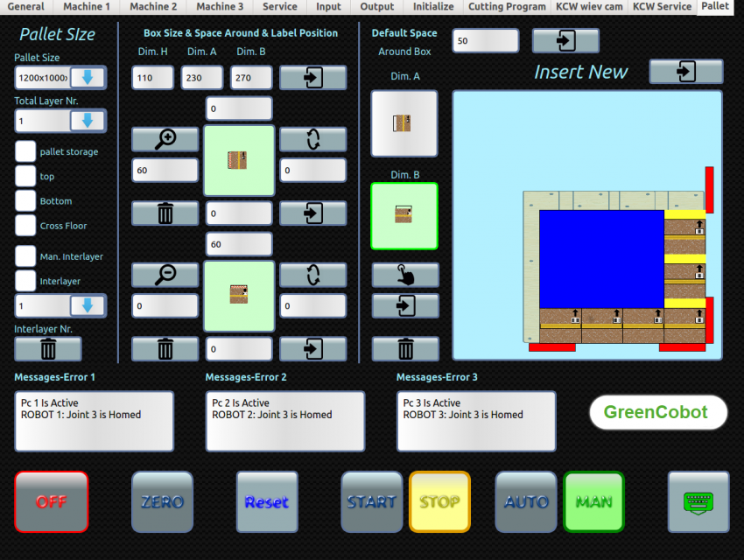
Task: Click the rotate icon beside the upper box preview
Action: [313, 139]
